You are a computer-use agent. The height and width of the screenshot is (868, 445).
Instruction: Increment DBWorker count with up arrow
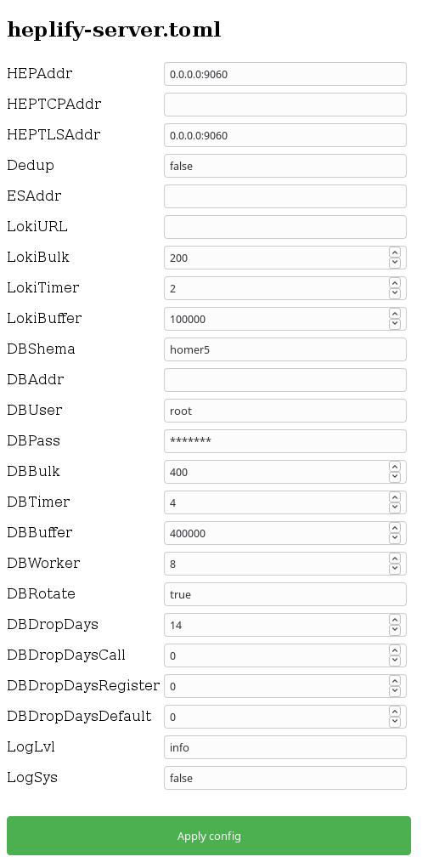tap(395, 559)
